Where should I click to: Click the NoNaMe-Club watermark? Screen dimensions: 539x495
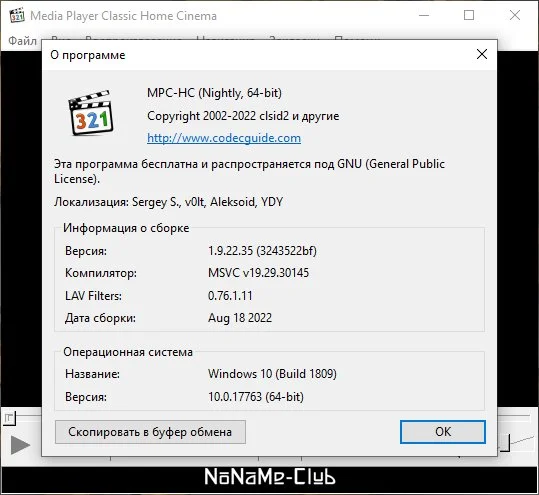[270, 476]
